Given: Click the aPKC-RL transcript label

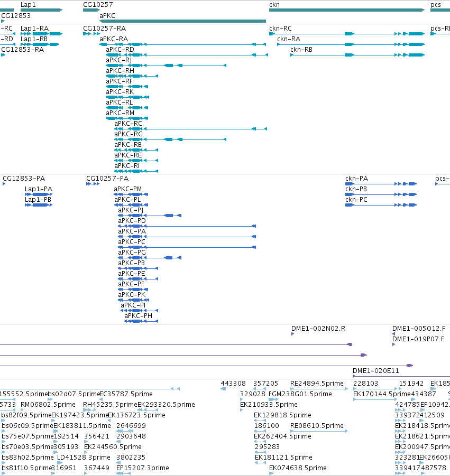Looking at the screenshot, I should pyautogui.click(x=119, y=102).
